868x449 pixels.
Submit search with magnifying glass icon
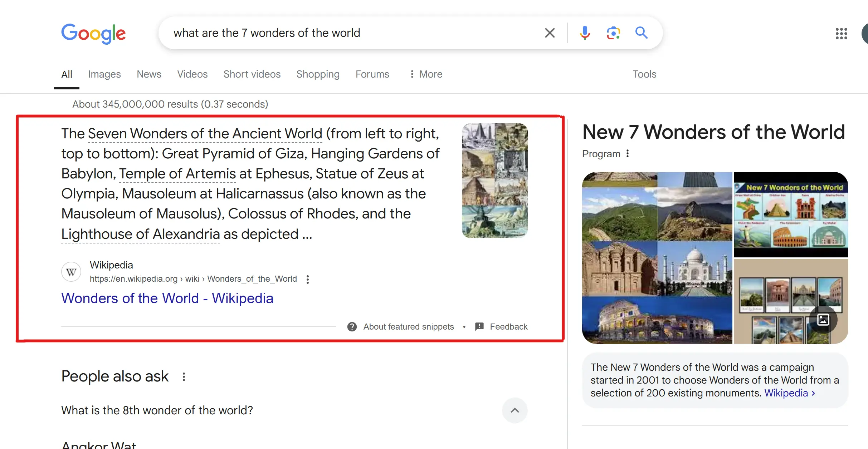pyautogui.click(x=641, y=33)
